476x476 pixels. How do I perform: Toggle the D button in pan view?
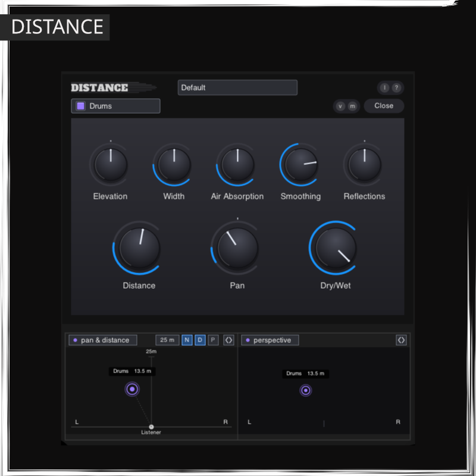(200, 340)
